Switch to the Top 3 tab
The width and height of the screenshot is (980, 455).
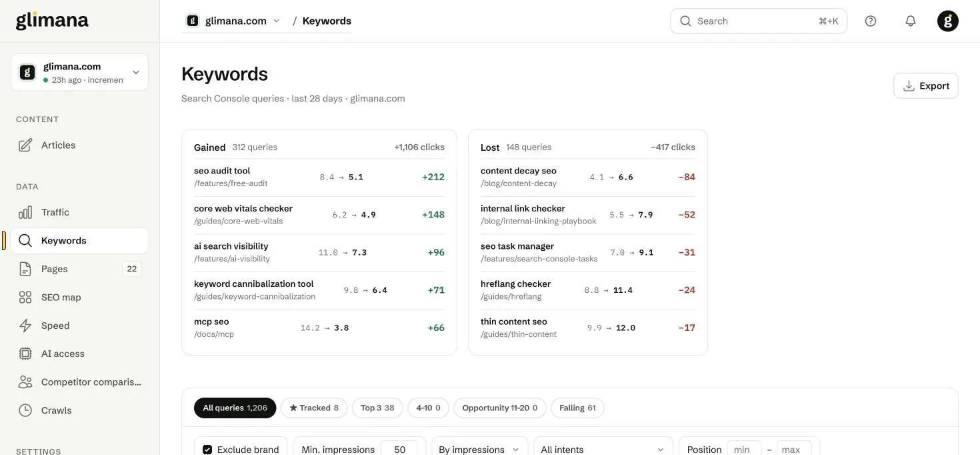click(377, 408)
